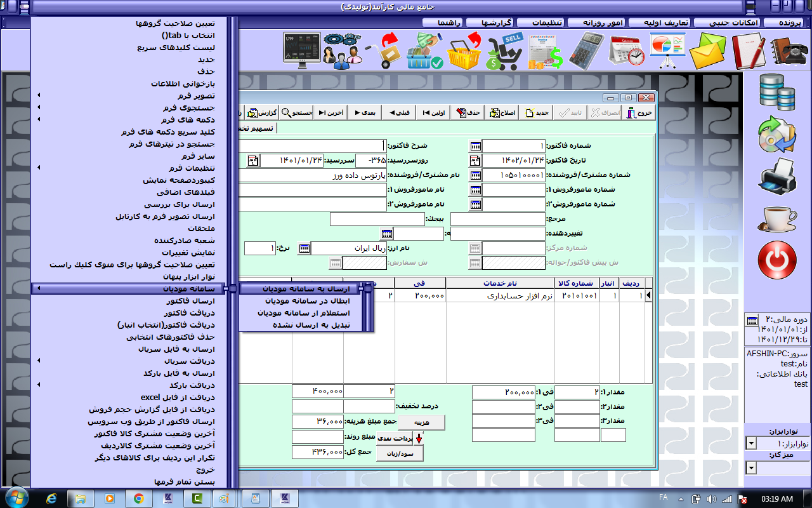This screenshot has width=812, height=508.
Task: Click the سود/زیان button
Action: (400, 453)
